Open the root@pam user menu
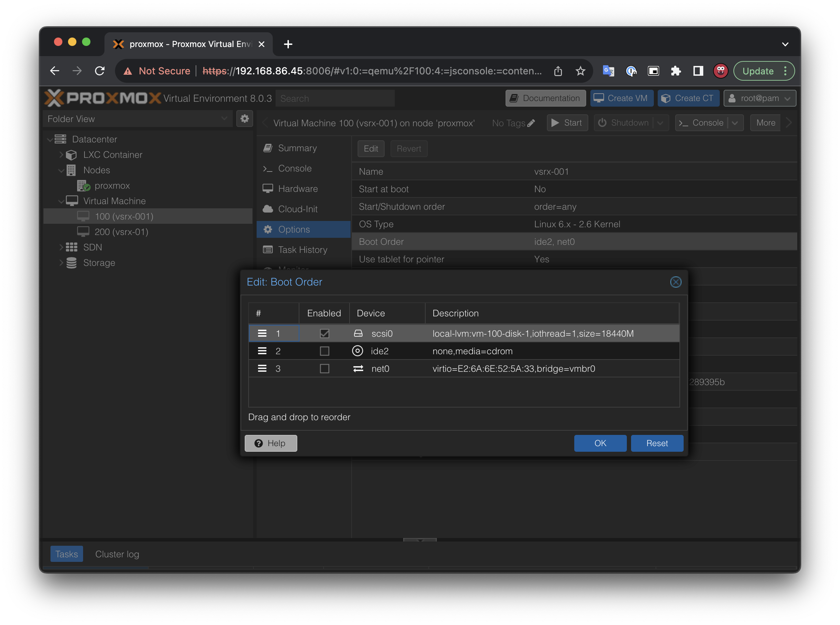Image resolution: width=840 pixels, height=625 pixels. click(x=759, y=98)
